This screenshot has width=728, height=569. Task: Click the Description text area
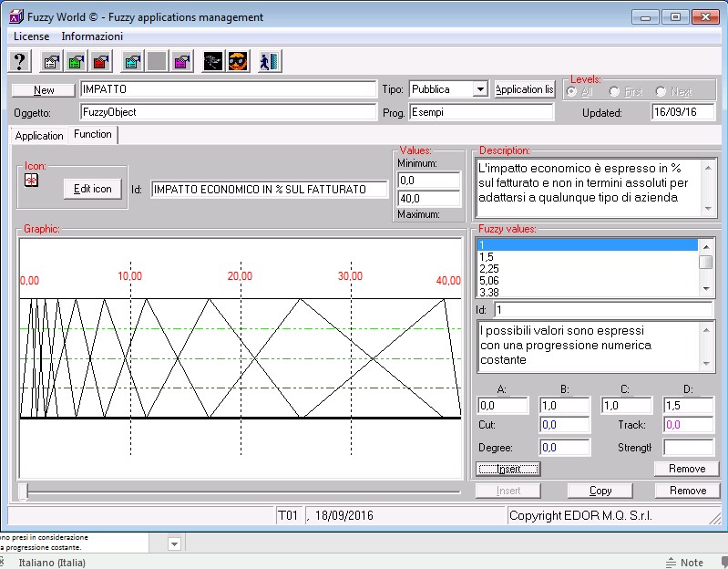pyautogui.click(x=589, y=188)
